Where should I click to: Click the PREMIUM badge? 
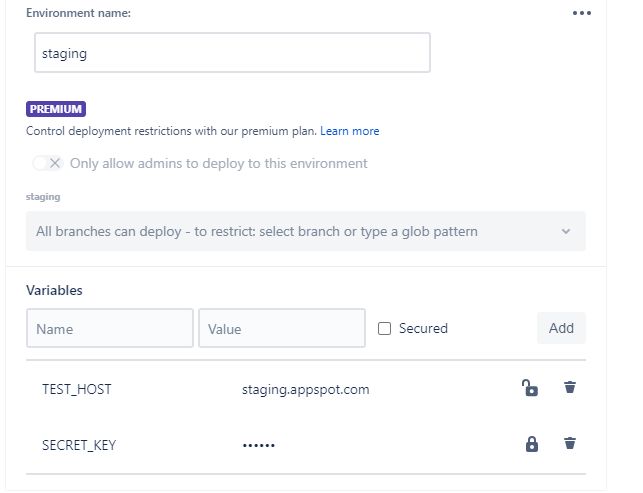(56, 109)
